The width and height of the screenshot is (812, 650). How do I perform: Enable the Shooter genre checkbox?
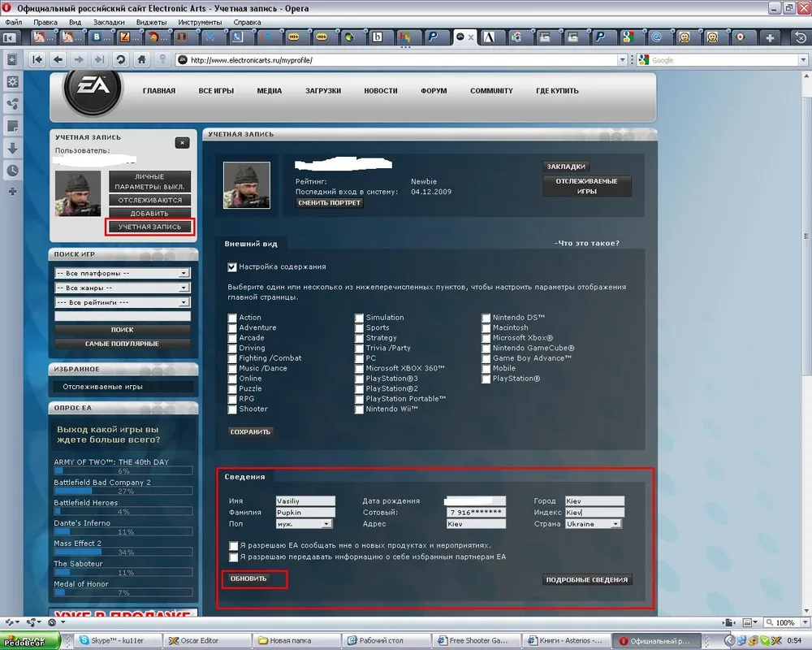[232, 409]
